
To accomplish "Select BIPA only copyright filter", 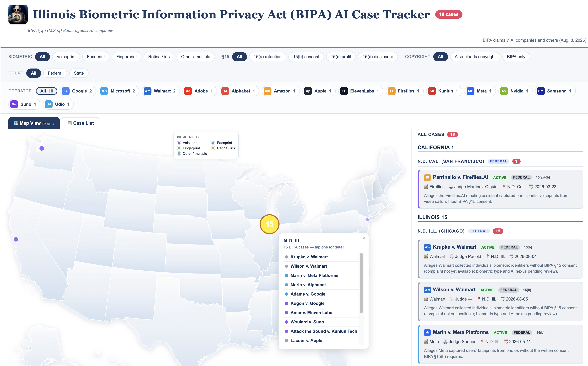I will pos(516,57).
